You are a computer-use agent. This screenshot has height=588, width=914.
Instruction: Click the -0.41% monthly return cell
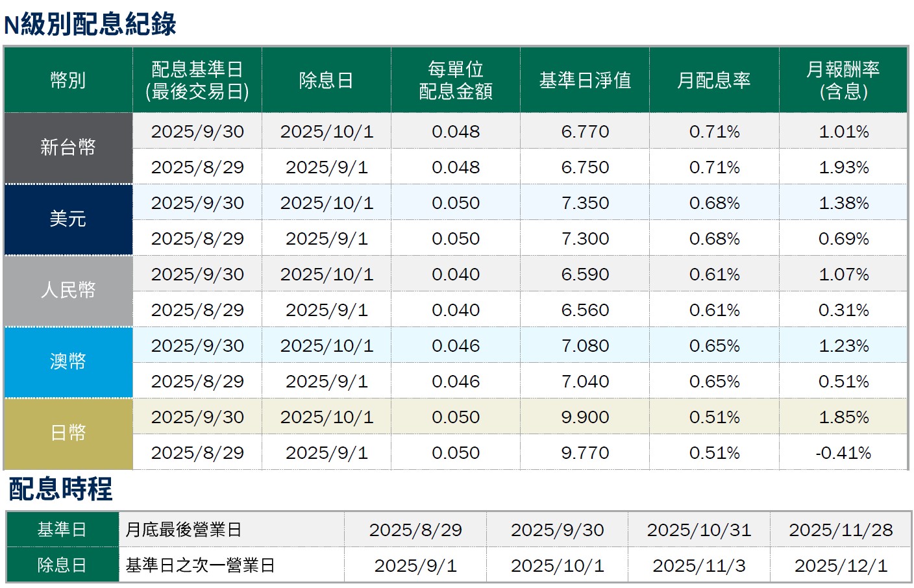pos(843,453)
